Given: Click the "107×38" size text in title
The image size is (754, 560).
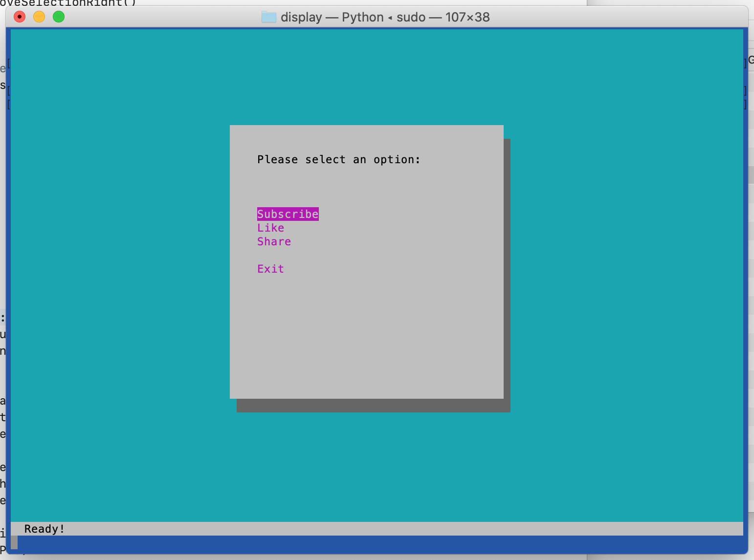Looking at the screenshot, I should [x=467, y=17].
